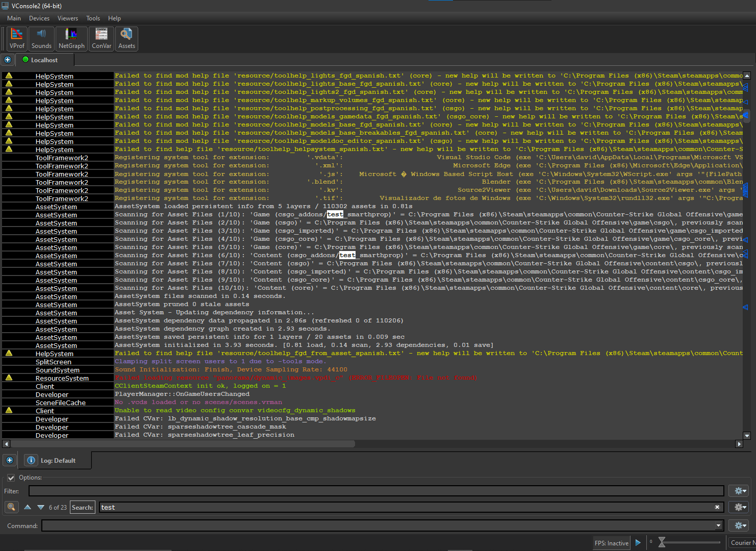
Task: Expand the Command history dropdown arrow
Action: click(718, 525)
